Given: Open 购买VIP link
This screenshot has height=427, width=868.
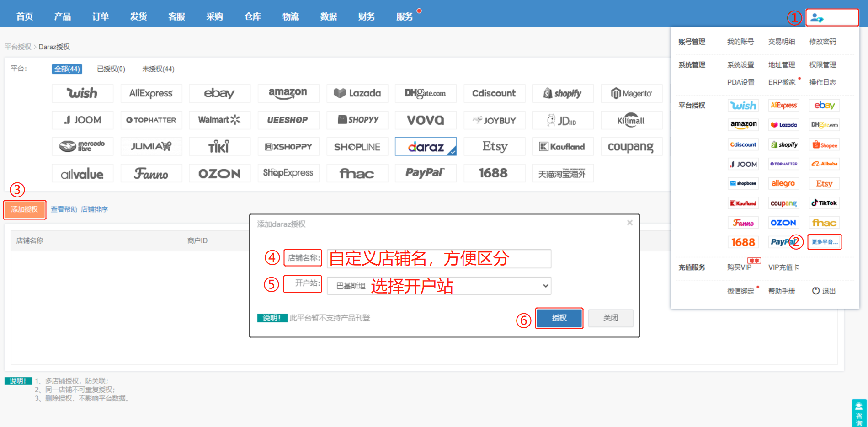Looking at the screenshot, I should coord(739,267).
